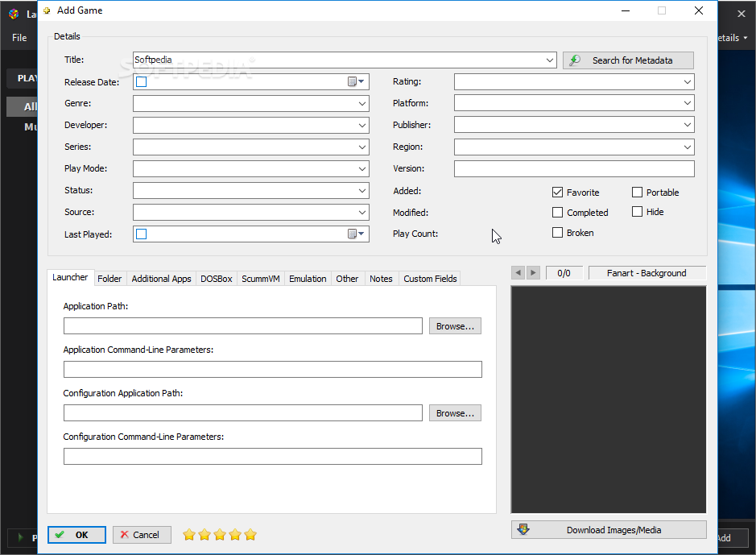Switch to the Folder tab
756x555 pixels.
coord(109,279)
